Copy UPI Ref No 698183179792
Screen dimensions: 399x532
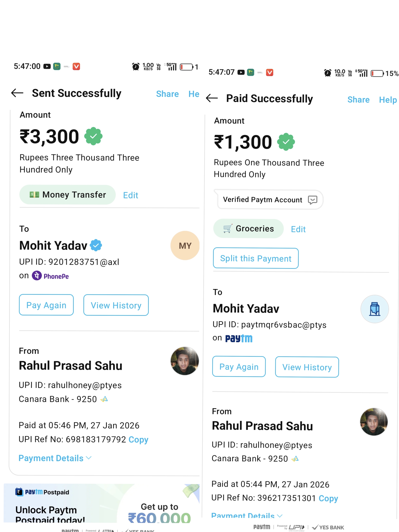pos(138,439)
